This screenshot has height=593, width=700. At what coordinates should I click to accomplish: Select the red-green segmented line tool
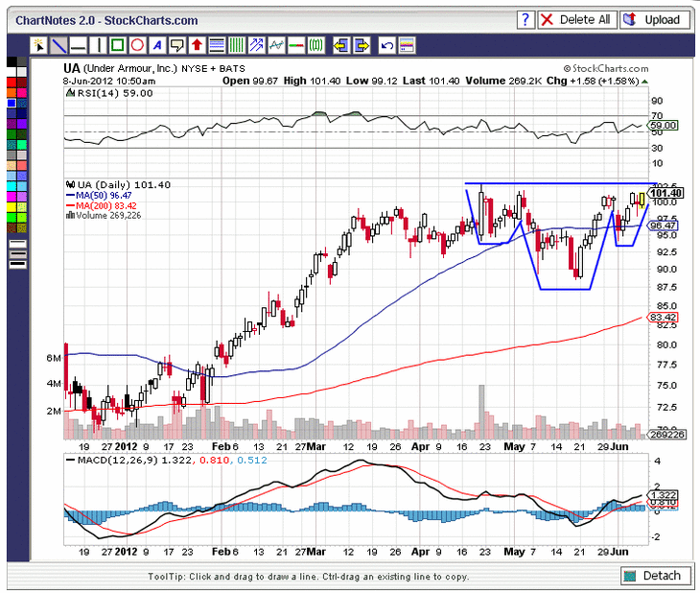click(x=296, y=45)
